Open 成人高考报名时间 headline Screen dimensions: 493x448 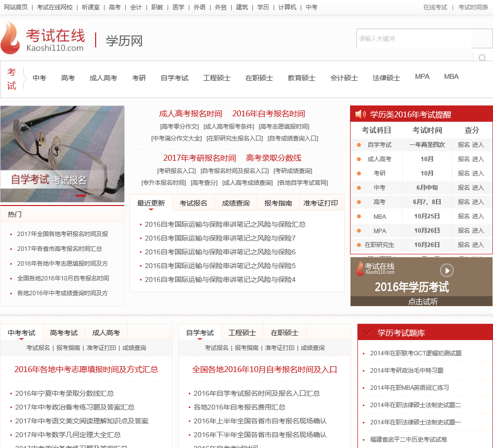(x=190, y=114)
